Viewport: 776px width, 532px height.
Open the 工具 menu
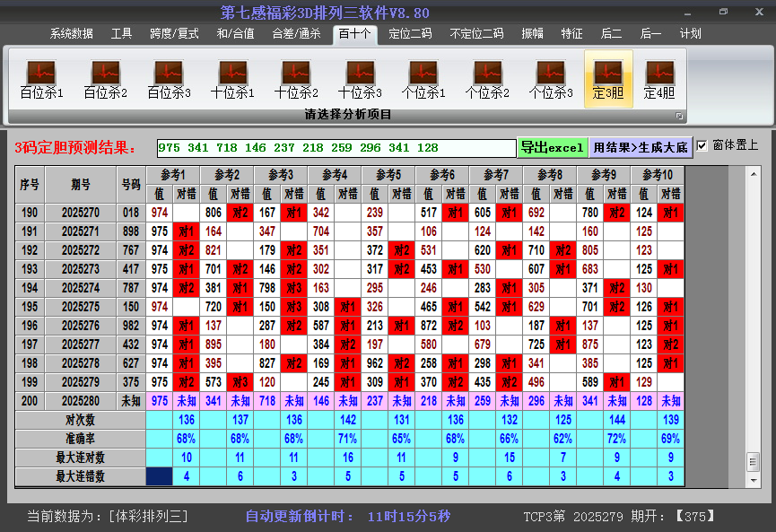coord(121,33)
